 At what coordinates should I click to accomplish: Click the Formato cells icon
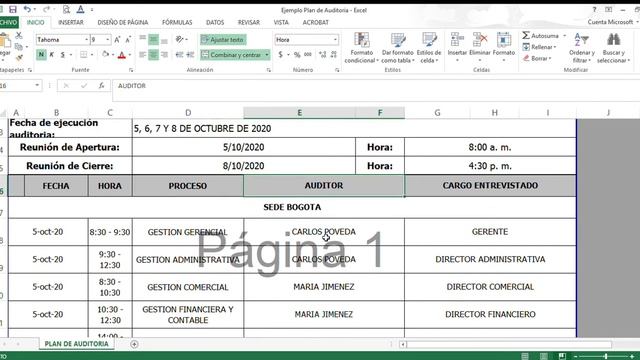[504, 47]
